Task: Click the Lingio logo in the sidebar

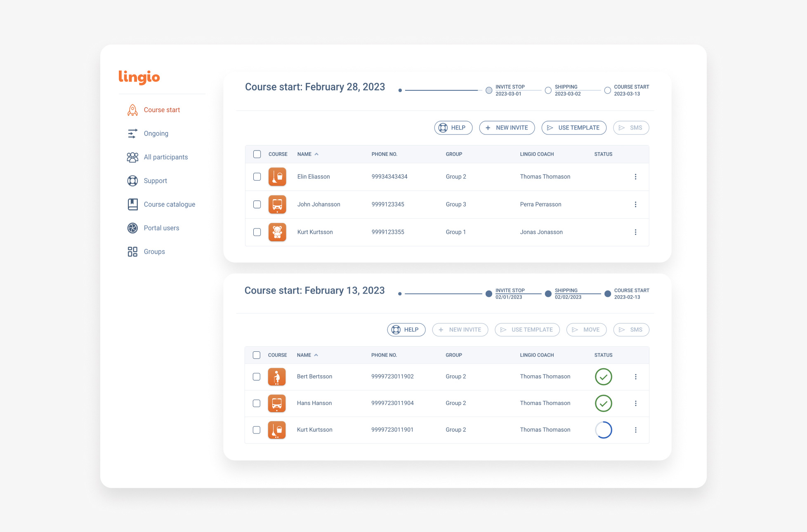Action: click(x=140, y=76)
